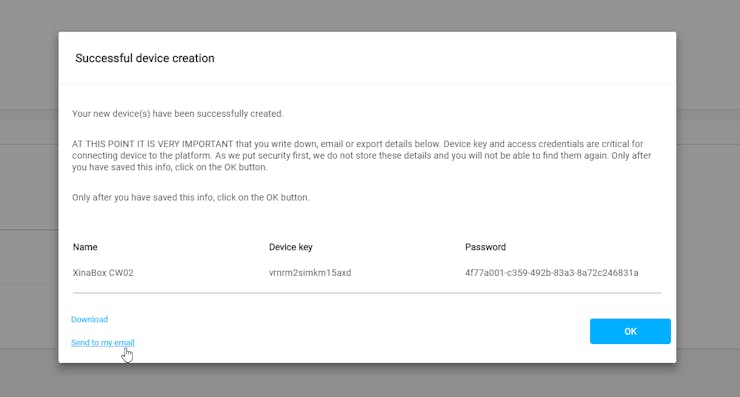Click the dimmed backdrop left of the dialog
Viewport: 740px width, 397px height.
tap(28, 198)
